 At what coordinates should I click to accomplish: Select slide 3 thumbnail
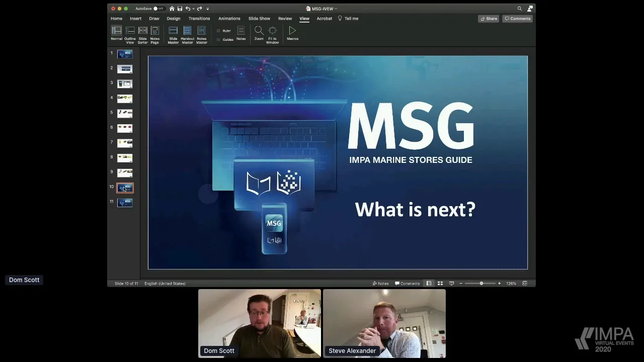coord(125,83)
